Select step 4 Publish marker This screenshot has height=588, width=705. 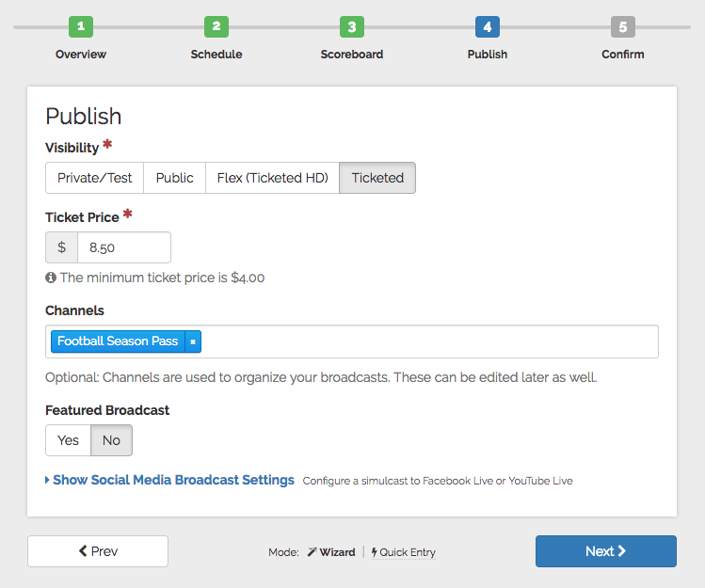tap(488, 27)
